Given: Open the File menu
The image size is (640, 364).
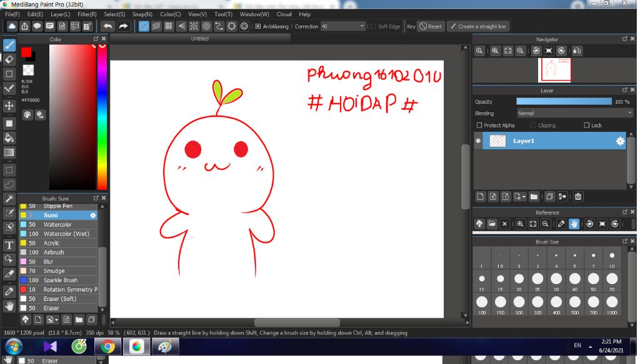Looking at the screenshot, I should click(12, 14).
